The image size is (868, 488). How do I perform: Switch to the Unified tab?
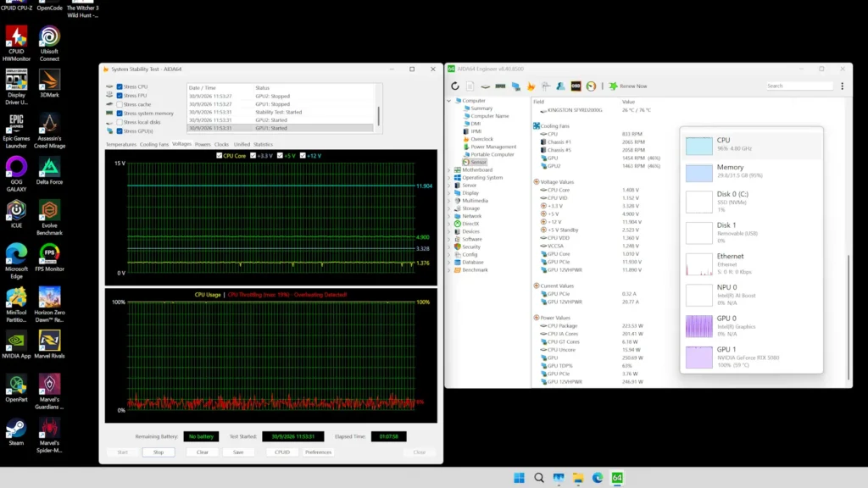(242, 144)
